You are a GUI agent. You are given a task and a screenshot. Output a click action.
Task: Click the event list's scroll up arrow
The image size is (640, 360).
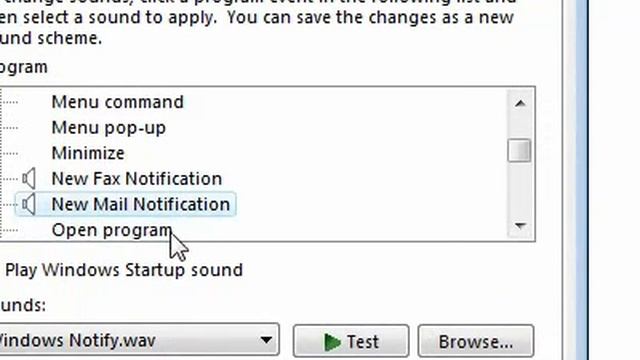click(520, 103)
